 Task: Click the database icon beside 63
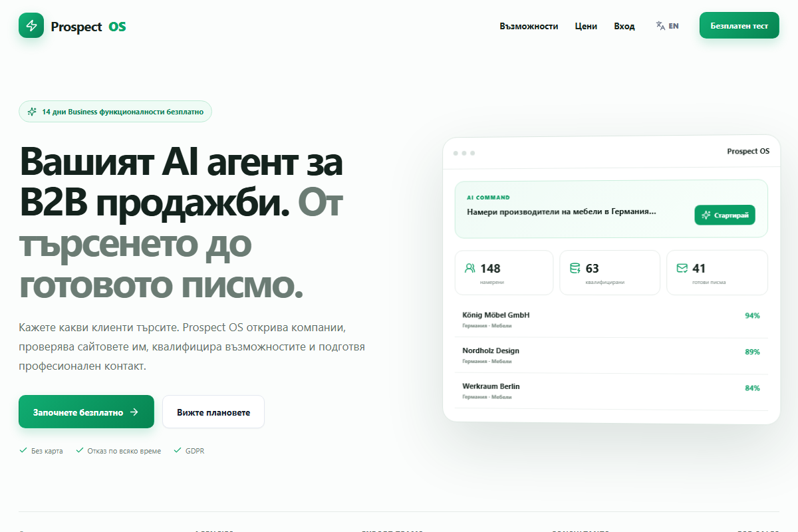pyautogui.click(x=575, y=268)
